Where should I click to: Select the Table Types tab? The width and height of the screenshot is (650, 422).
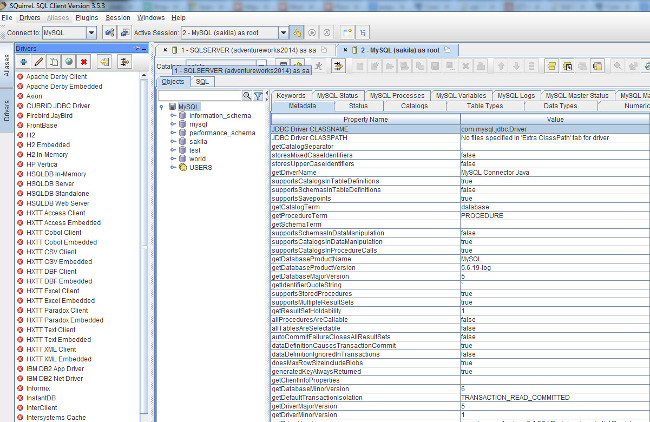485,106
